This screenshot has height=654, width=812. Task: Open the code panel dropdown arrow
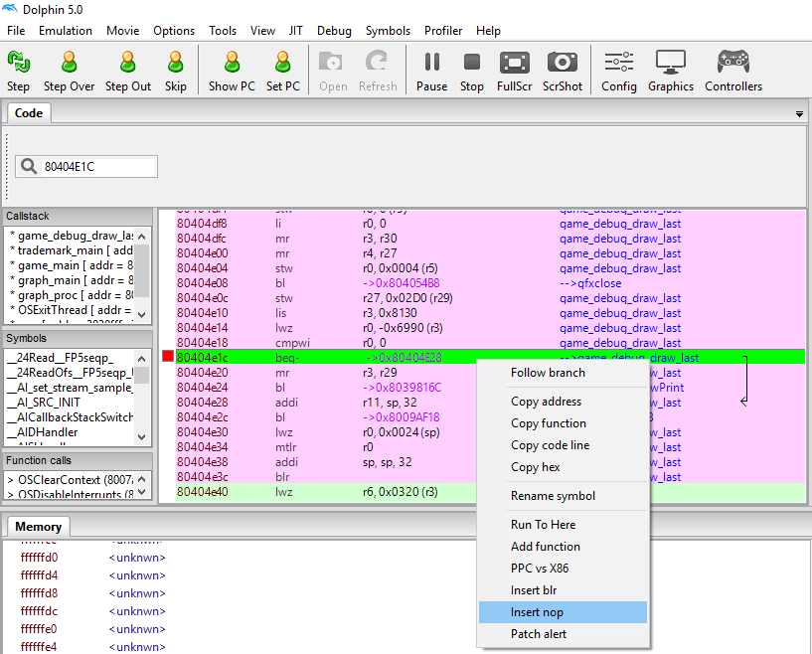(x=800, y=114)
